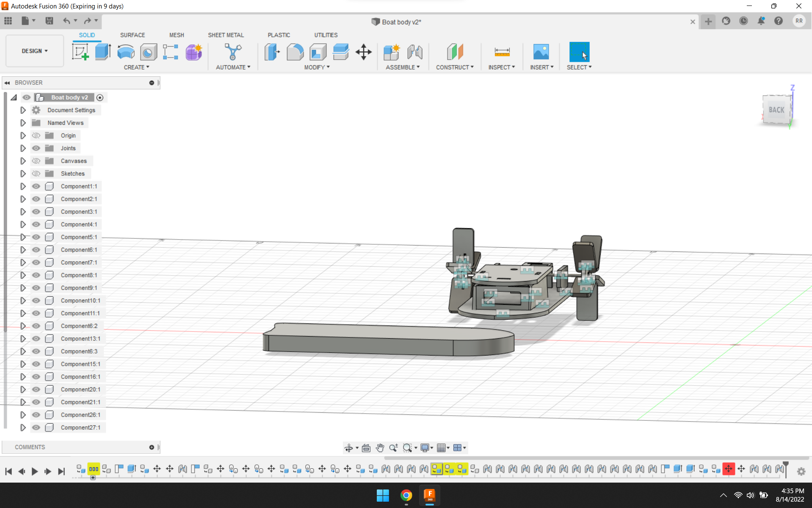Open the UTILITIES ribbon tab
812x508 pixels.
(326, 35)
